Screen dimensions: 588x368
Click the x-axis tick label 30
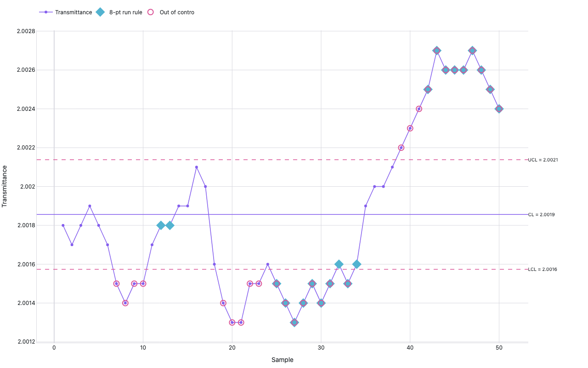tap(321, 348)
